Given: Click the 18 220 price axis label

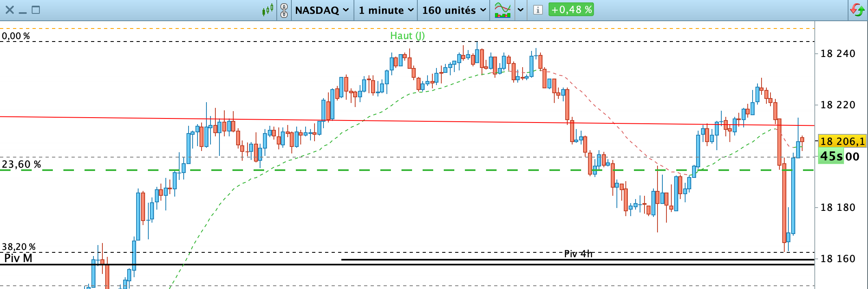Looking at the screenshot, I should coord(838,105).
